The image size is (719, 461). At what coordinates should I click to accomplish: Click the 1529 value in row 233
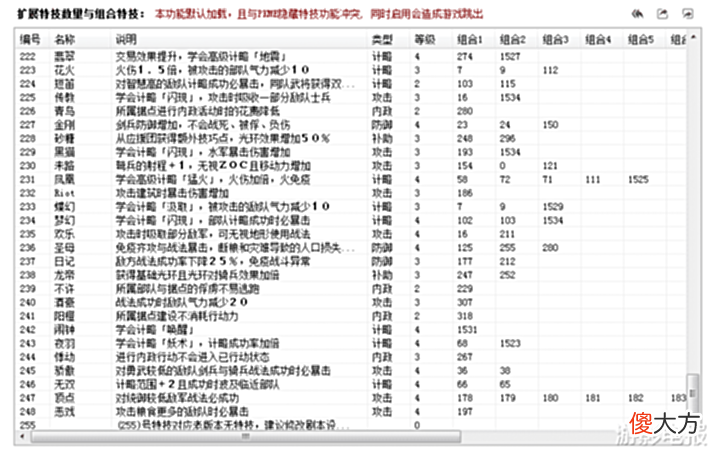pos(553,207)
